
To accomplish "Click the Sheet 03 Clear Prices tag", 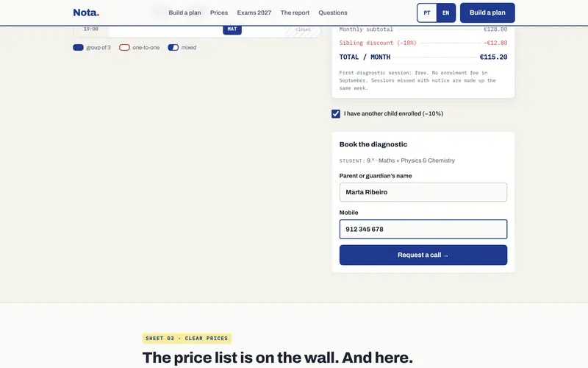I will [187, 339].
